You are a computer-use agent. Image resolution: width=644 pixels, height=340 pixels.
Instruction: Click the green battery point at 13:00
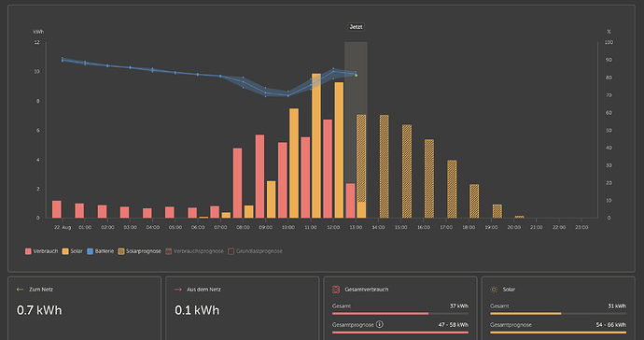357,76
